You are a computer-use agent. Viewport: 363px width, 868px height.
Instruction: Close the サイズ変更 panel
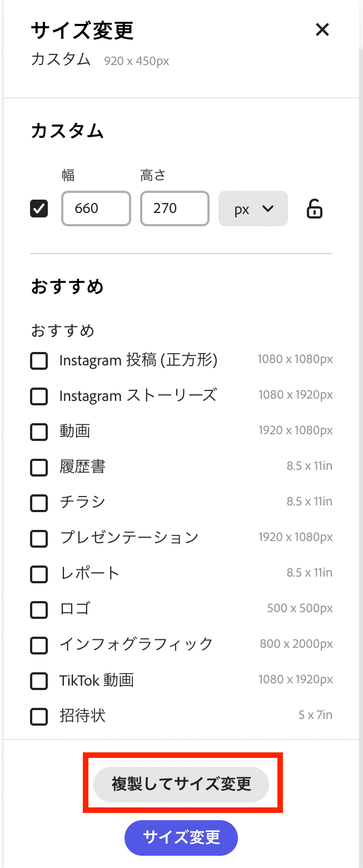(x=322, y=29)
